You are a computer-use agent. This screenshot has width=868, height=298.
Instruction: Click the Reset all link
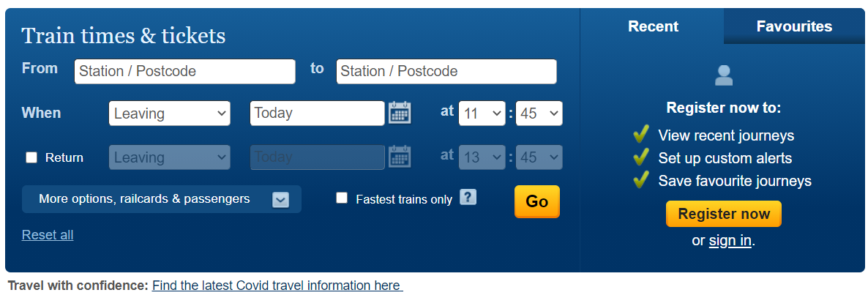pos(48,235)
